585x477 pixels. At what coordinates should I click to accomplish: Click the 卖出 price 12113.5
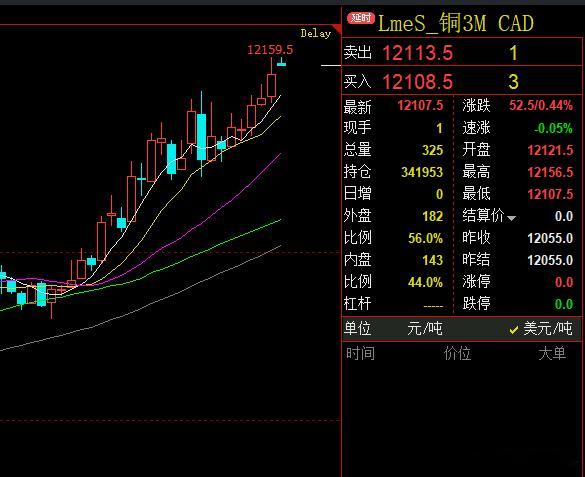tap(417, 53)
